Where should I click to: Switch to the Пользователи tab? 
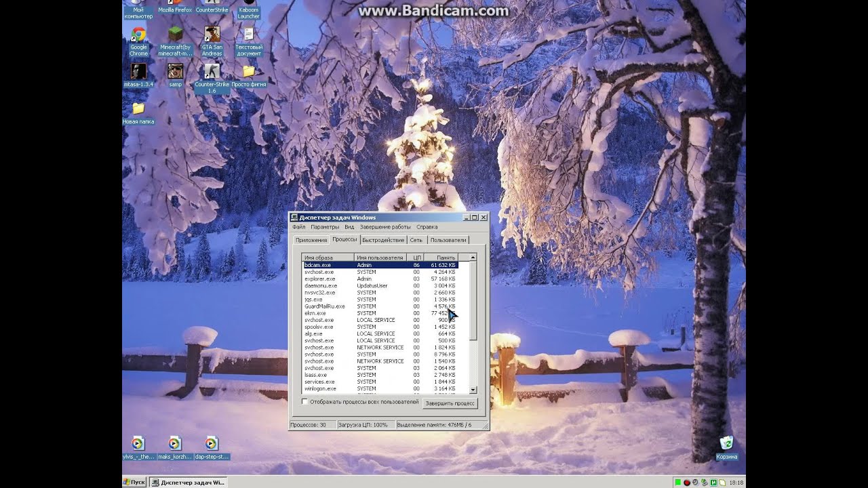pos(448,240)
